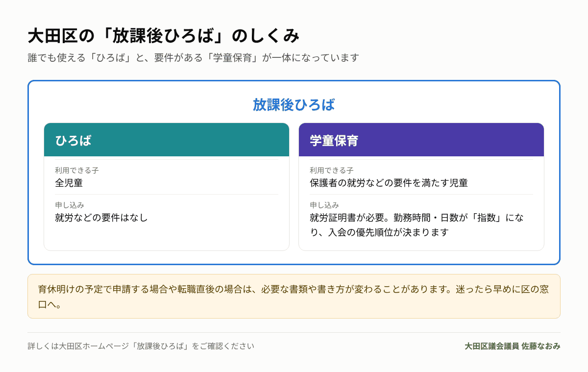Click text 保護者の就労などの要件を満たす児童
Screen dimensions: 588x372
pyautogui.click(x=389, y=183)
